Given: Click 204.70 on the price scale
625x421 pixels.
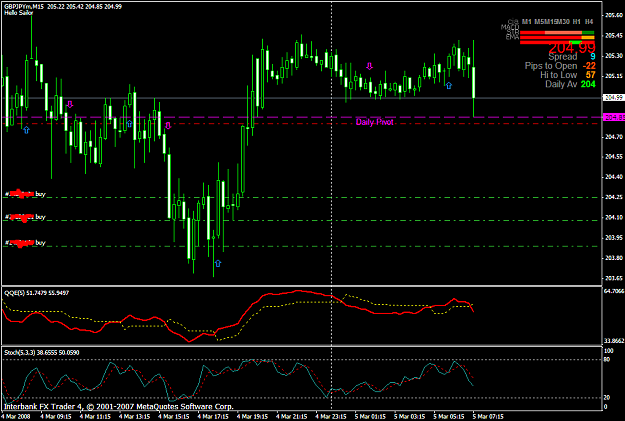Looking at the screenshot, I should (614, 137).
